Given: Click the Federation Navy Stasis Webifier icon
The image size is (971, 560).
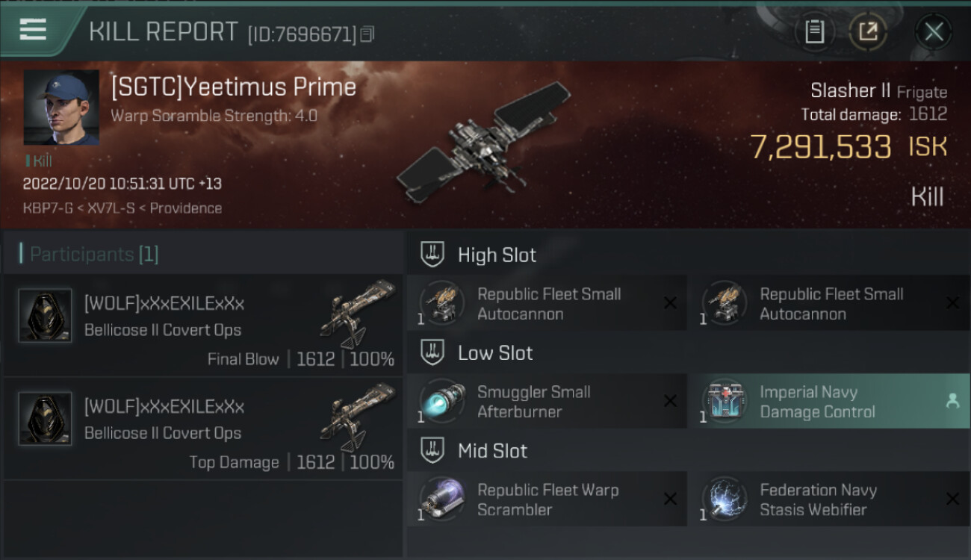Looking at the screenshot, I should [724, 499].
